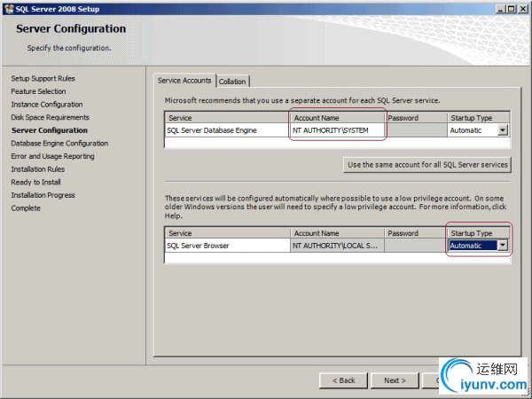532x399 pixels.
Task: Click Password column header in browser table
Action: pos(416,233)
